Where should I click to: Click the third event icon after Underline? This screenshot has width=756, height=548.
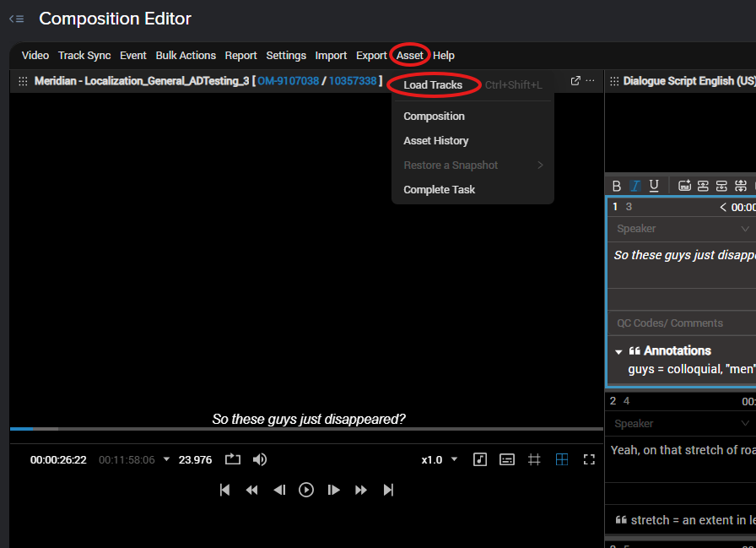pos(721,186)
